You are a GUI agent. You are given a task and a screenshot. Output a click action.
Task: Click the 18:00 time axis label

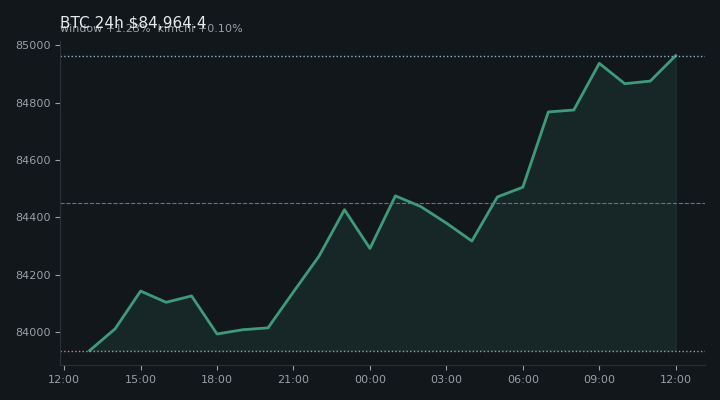click(217, 379)
